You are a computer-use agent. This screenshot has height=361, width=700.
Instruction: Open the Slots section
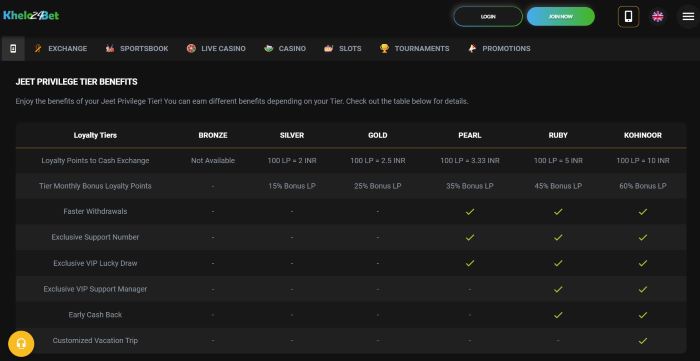coord(350,49)
